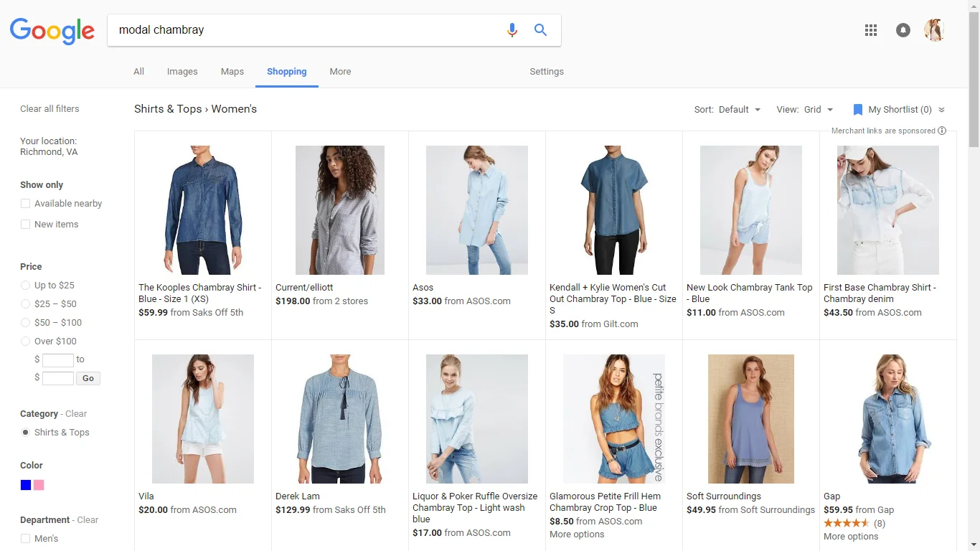Screen dimensions: 980x551
Task: Click the maximum price input field
Action: point(58,378)
